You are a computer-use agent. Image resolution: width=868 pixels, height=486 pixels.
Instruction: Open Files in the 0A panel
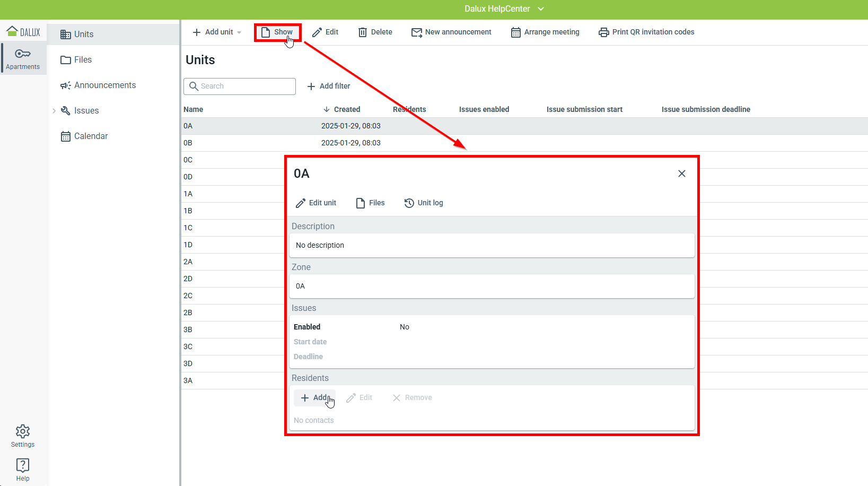point(370,203)
